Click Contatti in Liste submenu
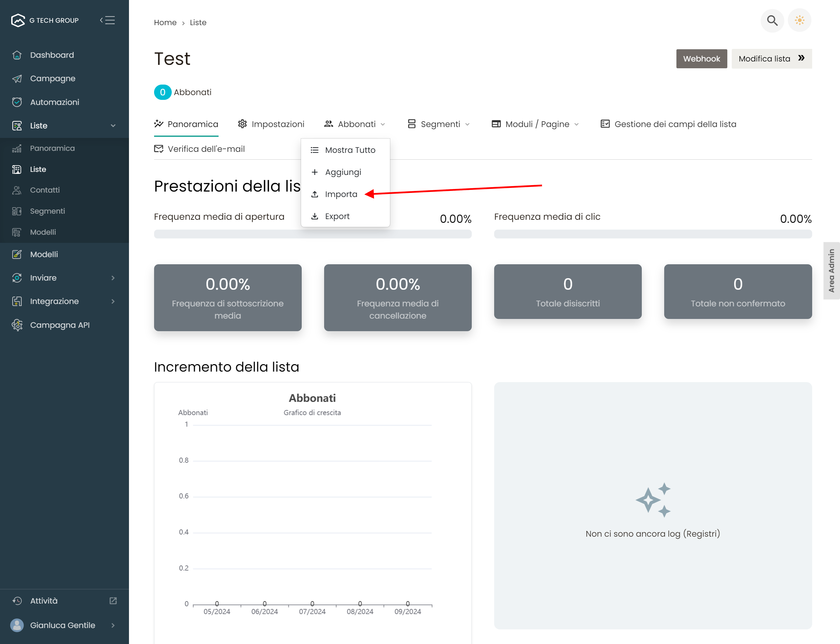 pyautogui.click(x=44, y=190)
